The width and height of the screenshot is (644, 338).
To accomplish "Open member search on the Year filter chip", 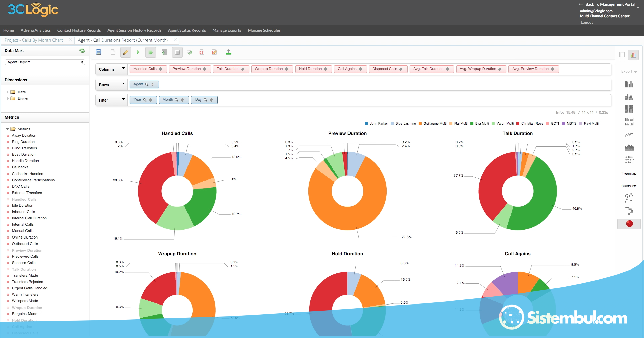I will coord(145,100).
